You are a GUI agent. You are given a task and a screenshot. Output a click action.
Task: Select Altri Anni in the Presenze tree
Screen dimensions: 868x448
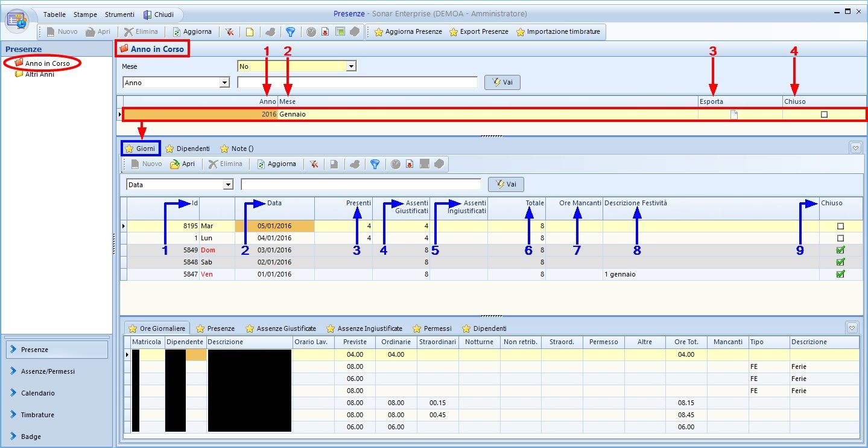[x=39, y=74]
